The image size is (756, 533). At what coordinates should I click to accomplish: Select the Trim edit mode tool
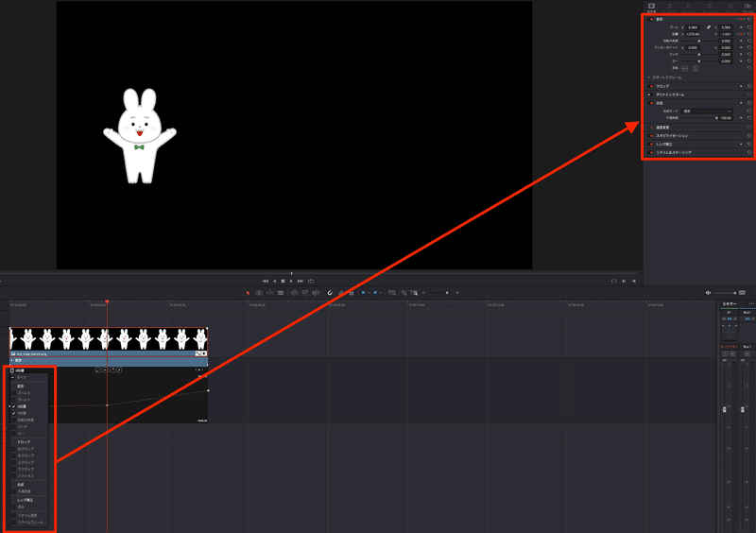pos(259,293)
